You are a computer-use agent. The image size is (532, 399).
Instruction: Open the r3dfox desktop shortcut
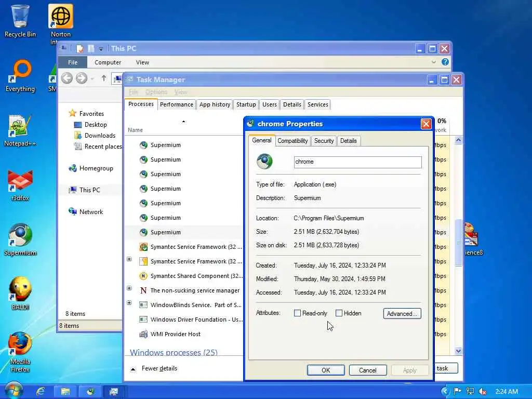pos(20,185)
